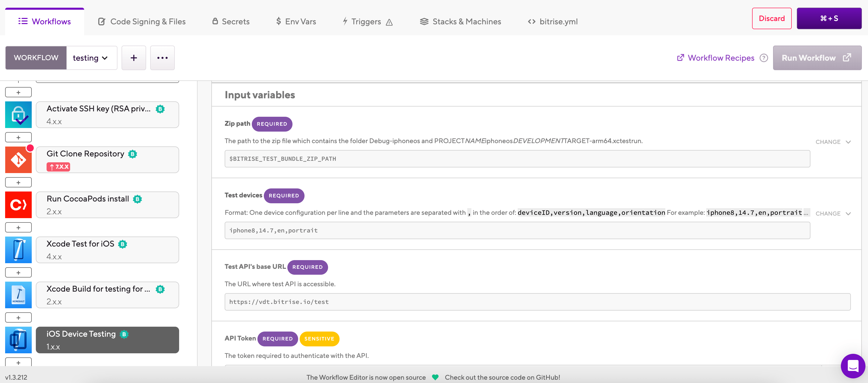Image resolution: width=868 pixels, height=383 pixels.
Task: Go to the Env Vars tab
Action: pos(296,22)
